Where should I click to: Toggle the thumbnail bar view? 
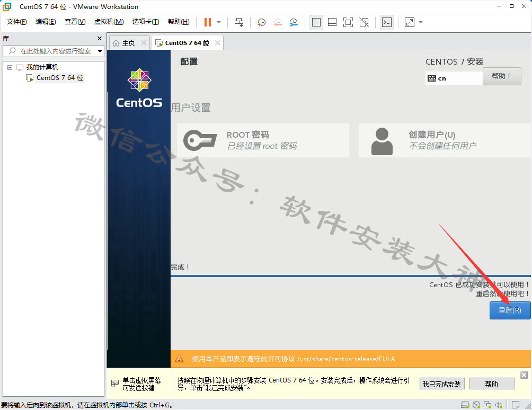tap(332, 22)
